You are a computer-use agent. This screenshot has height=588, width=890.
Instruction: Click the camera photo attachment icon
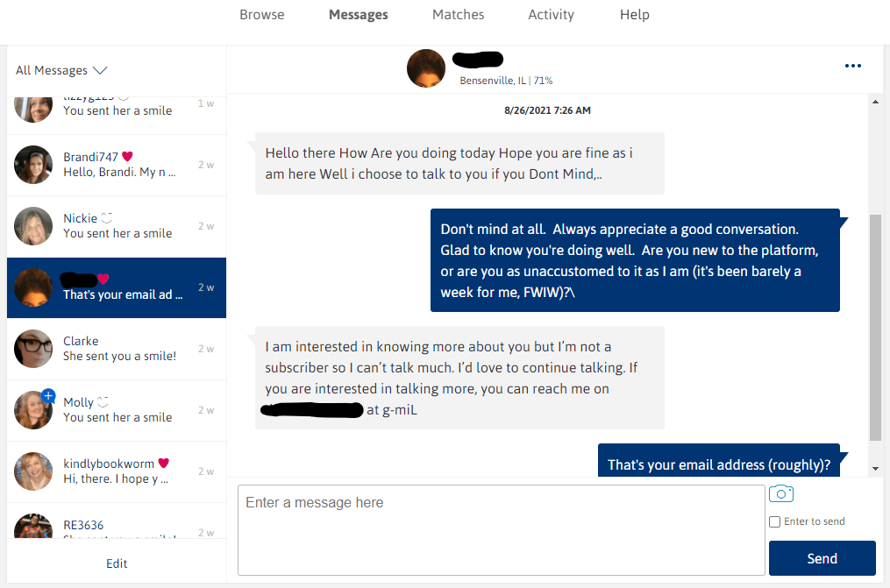pyautogui.click(x=780, y=494)
